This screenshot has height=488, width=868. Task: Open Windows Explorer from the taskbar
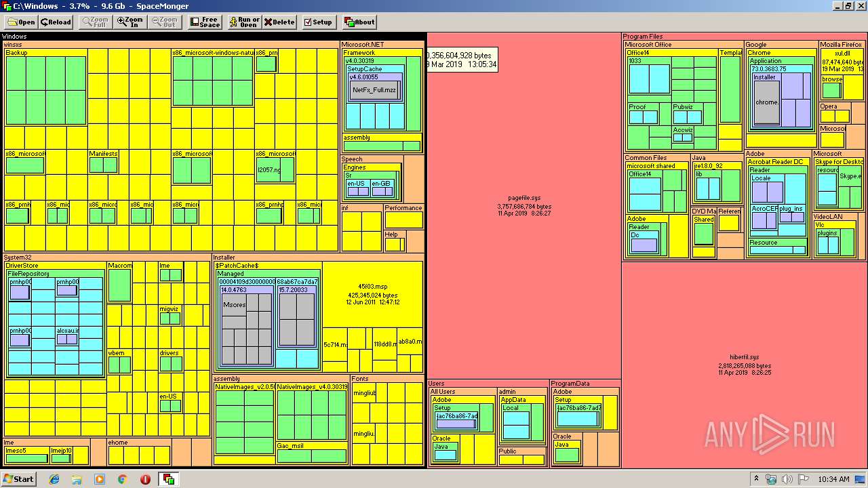coord(77,479)
